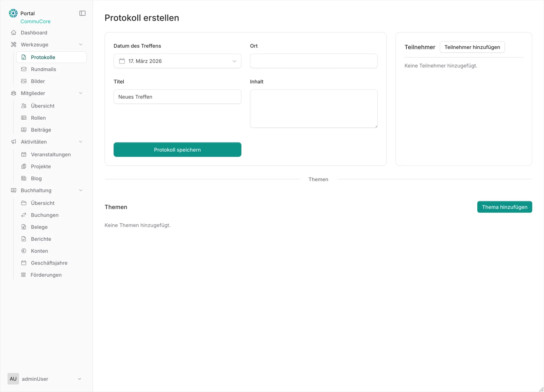544x392 pixels.
Task: Focus the Ort input field
Action: point(313,61)
